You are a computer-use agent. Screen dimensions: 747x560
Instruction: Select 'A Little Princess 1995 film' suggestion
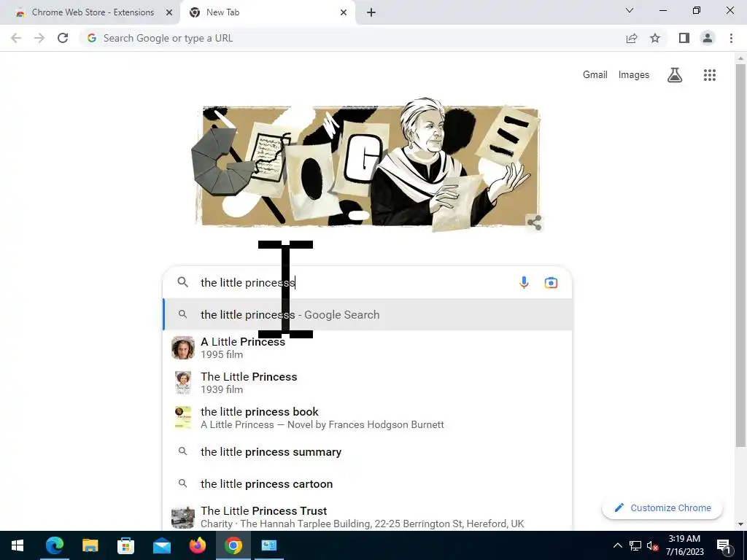(367, 348)
